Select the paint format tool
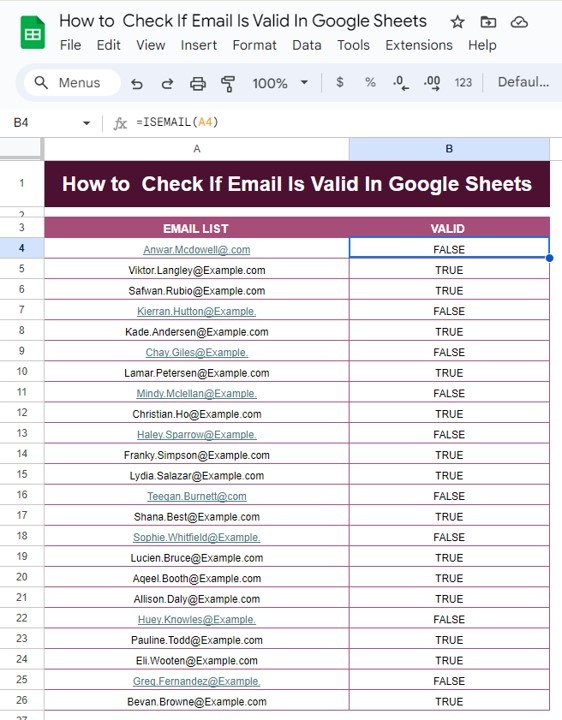This screenshot has height=720, width=562. coord(228,84)
